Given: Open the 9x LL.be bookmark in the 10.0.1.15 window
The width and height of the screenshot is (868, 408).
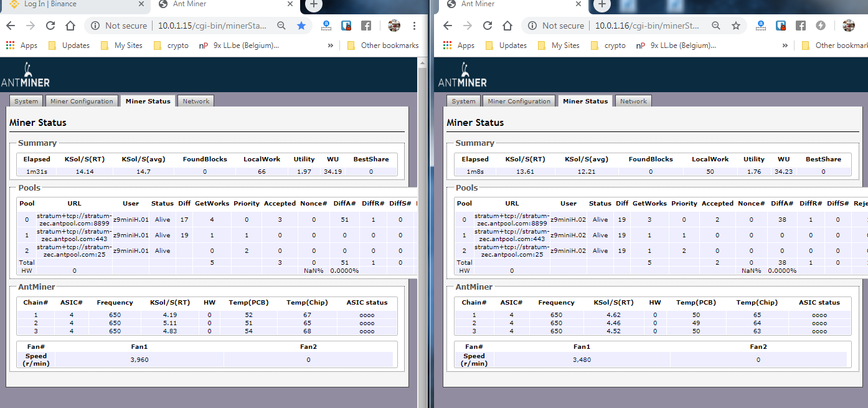Looking at the screenshot, I should 240,45.
